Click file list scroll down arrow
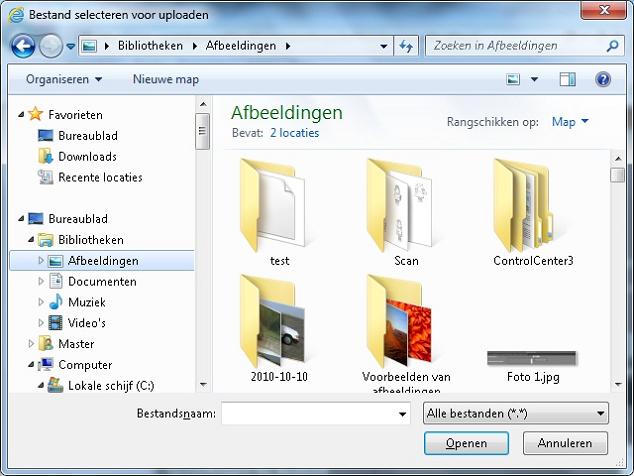Viewport: 634px width, 476px height. (x=618, y=385)
